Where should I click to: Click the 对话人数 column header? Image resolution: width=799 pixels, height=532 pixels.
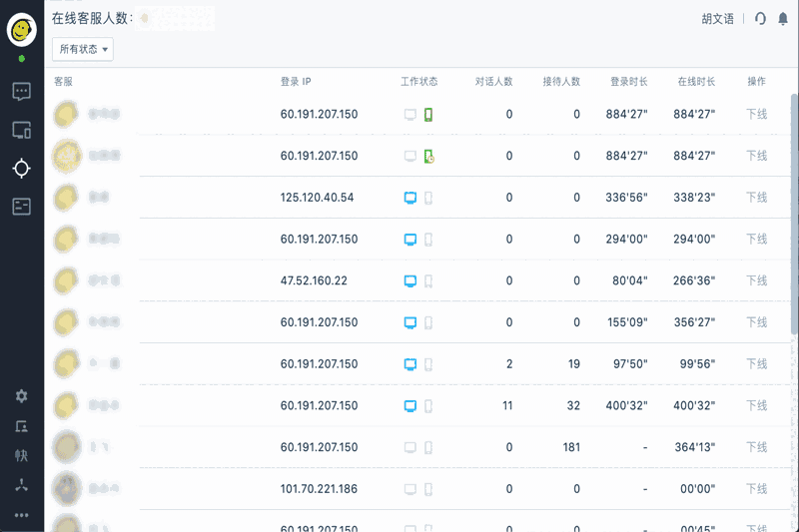coord(493,82)
